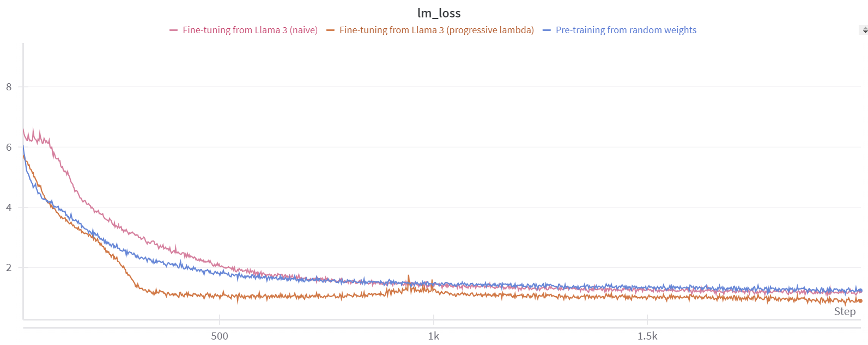
Task: Click the lm_loss chart title
Action: coord(439,13)
